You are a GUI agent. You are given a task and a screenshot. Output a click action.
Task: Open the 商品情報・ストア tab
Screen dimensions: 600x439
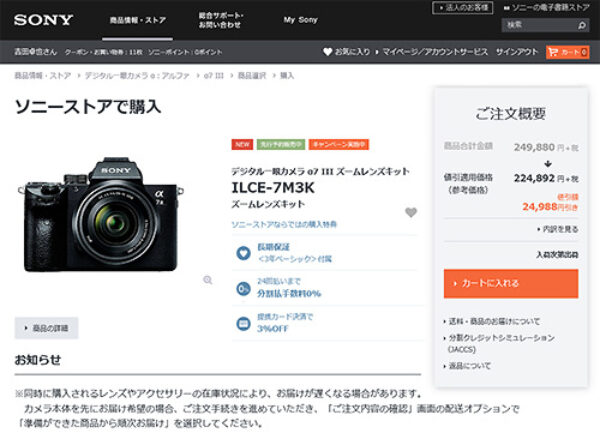137,20
